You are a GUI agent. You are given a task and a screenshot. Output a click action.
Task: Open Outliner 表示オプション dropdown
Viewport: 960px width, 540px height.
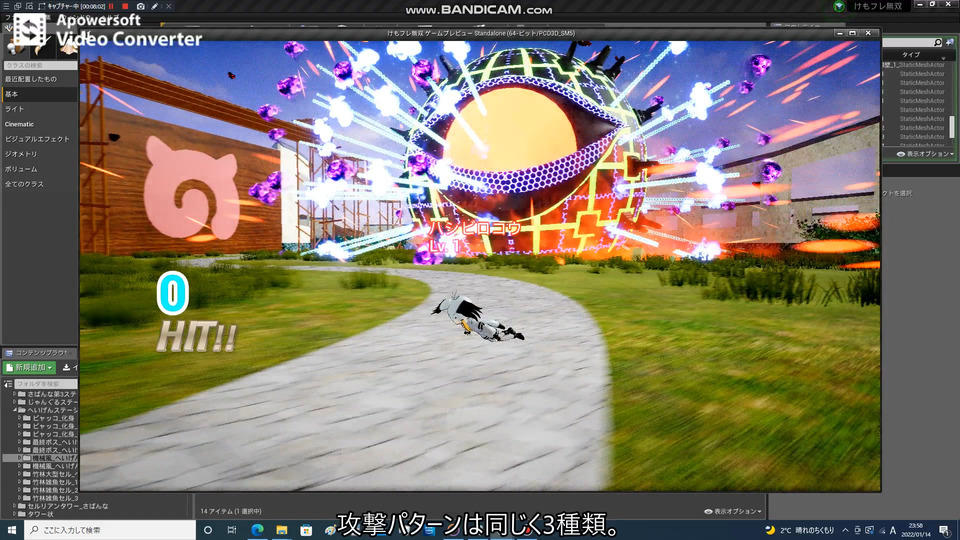point(925,154)
